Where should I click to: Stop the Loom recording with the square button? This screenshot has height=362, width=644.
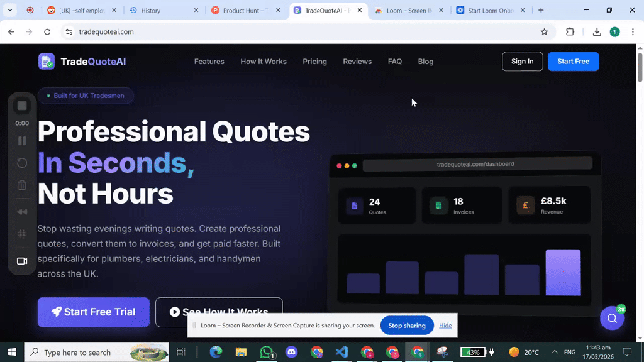(x=21, y=105)
